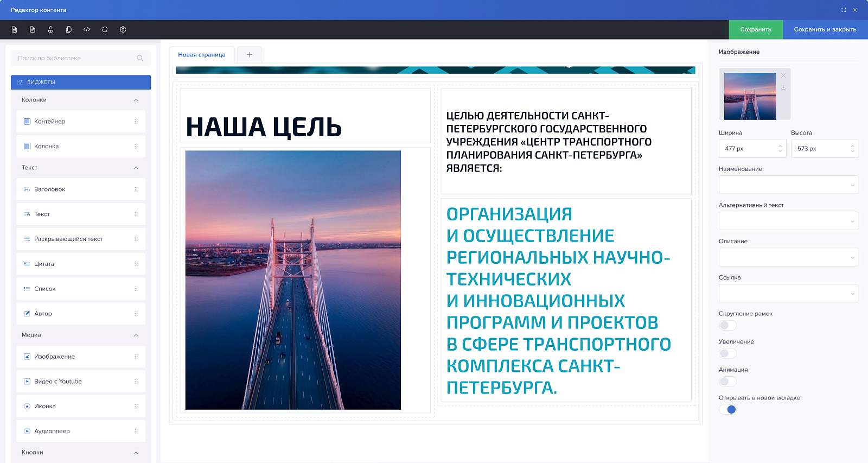Click the refresh arrows icon in the toolbar
Screen dimensions: 868x463
[105, 29]
